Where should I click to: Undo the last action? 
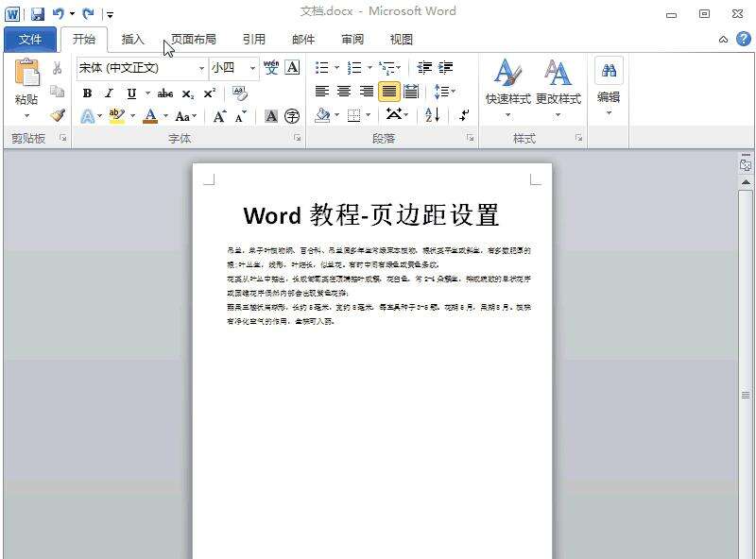click(x=59, y=14)
